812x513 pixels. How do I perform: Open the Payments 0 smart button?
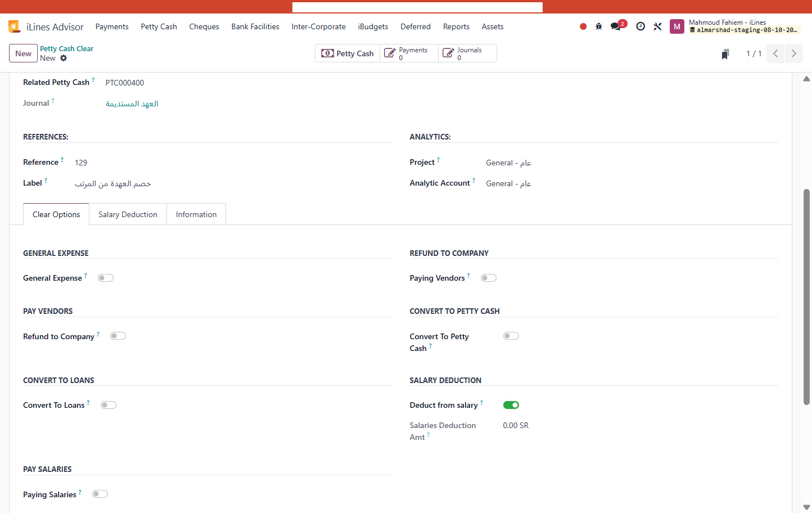pos(409,53)
